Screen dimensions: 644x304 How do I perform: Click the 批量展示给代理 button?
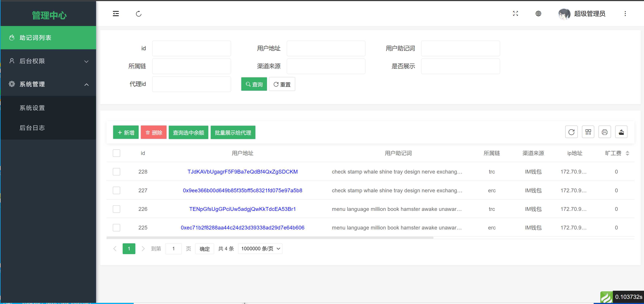click(233, 132)
